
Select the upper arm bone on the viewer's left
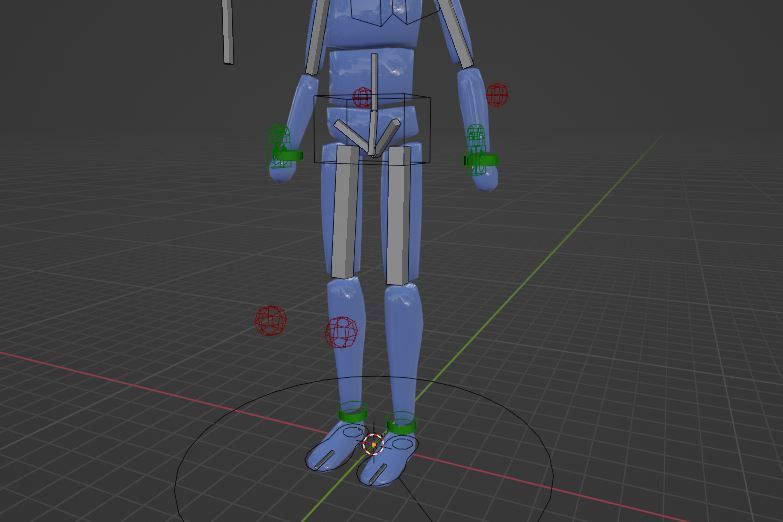[316, 37]
